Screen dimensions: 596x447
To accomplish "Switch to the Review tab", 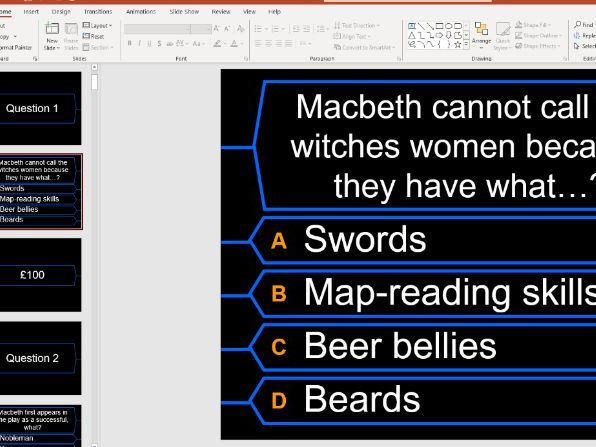I will coord(221,12).
